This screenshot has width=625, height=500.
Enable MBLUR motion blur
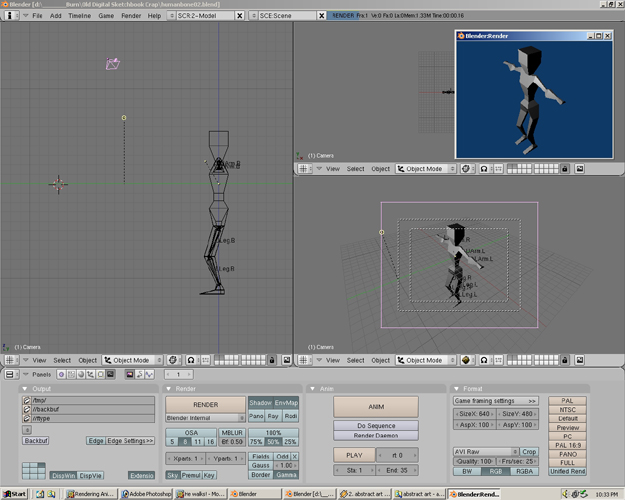(x=232, y=433)
